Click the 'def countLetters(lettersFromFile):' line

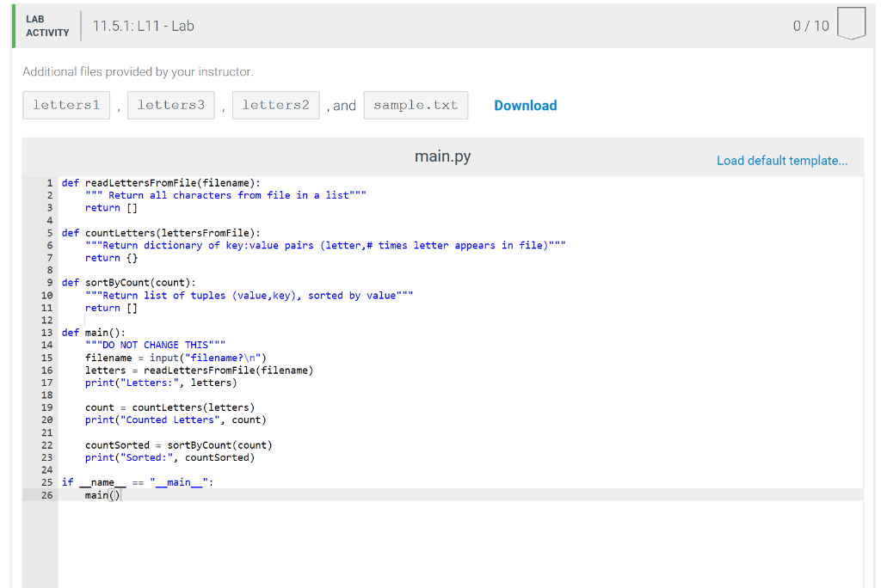tap(161, 233)
